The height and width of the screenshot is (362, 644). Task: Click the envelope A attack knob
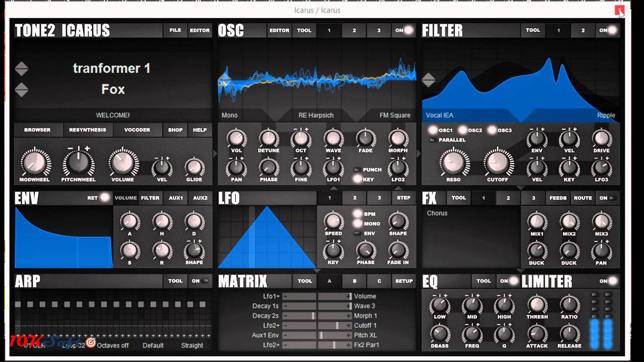pyautogui.click(x=130, y=221)
